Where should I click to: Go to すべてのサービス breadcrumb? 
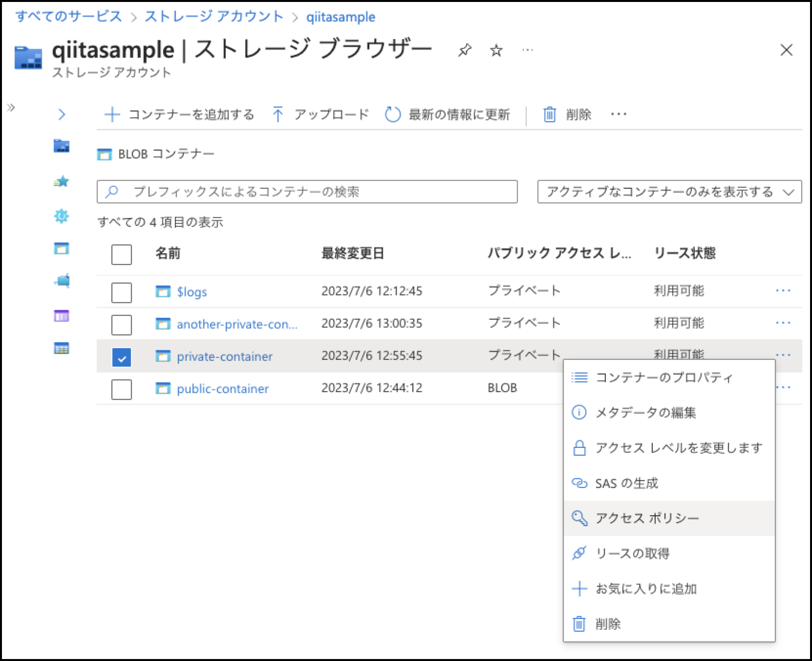click(69, 17)
